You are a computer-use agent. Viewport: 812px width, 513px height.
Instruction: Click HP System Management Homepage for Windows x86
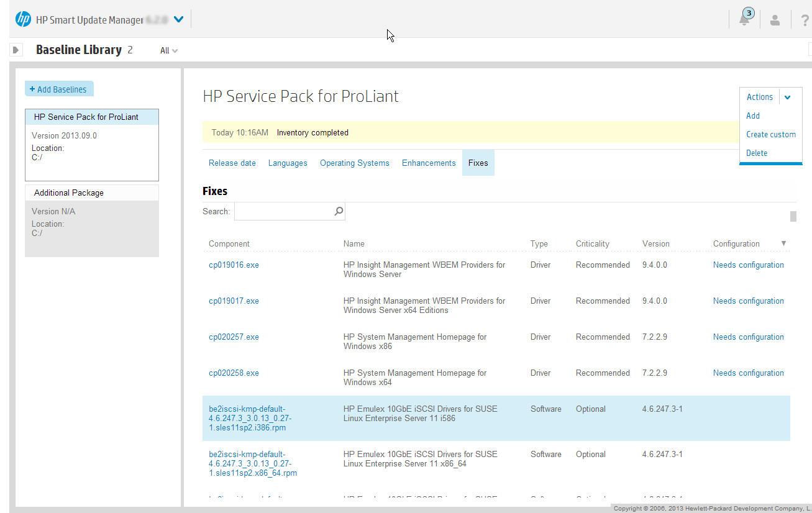[415, 342]
